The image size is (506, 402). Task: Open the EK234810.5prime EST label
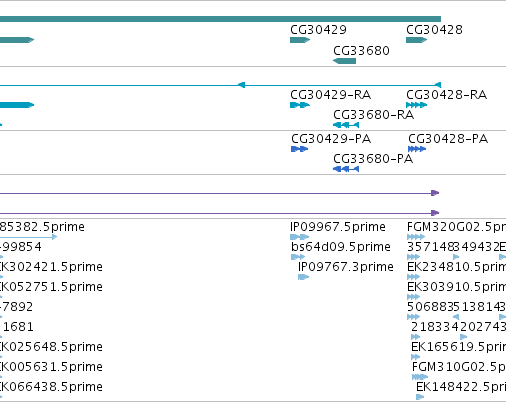(456, 267)
